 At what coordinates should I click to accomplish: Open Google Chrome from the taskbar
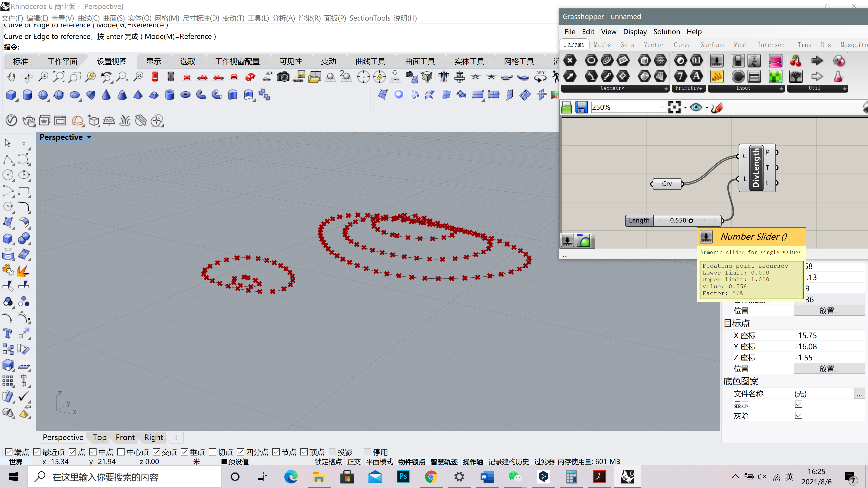[x=431, y=476]
